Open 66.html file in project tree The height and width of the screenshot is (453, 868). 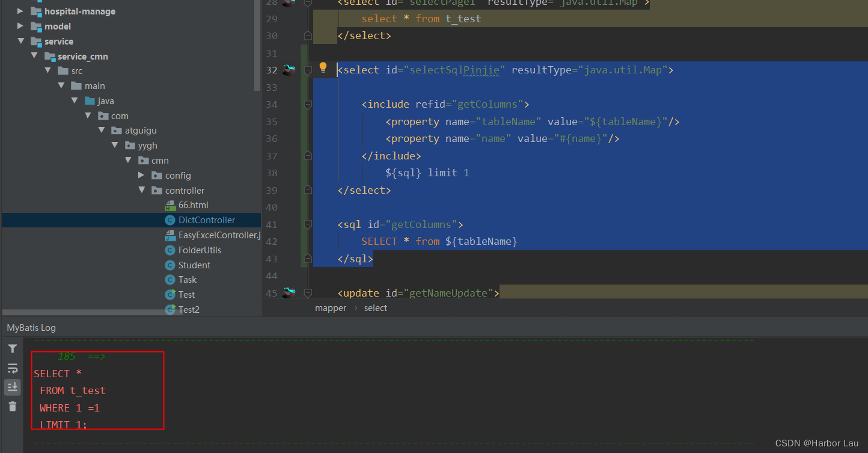(193, 205)
